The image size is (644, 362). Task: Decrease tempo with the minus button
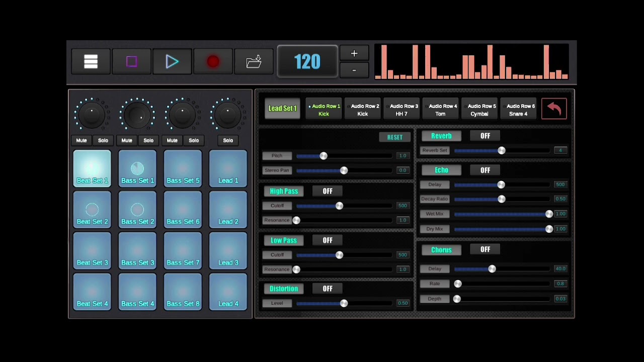point(354,70)
